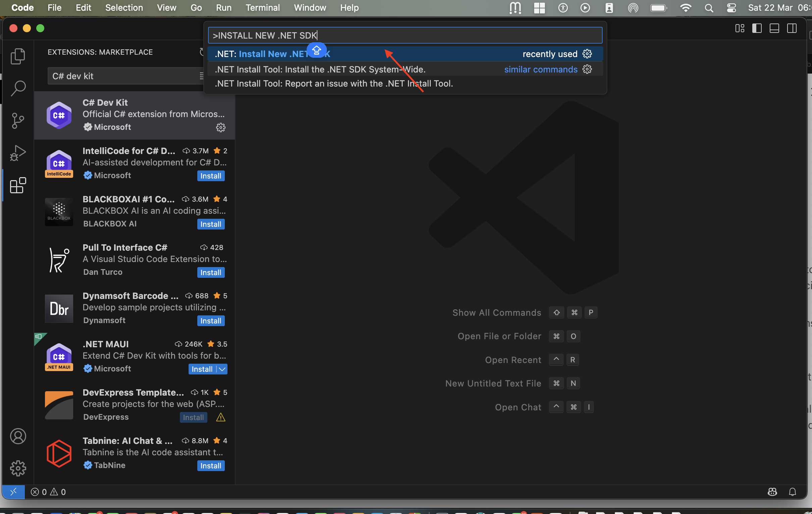Open the Run menu

point(223,8)
